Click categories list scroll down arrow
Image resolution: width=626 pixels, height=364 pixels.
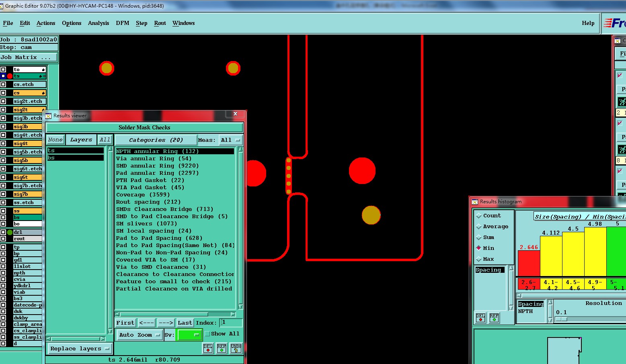click(x=240, y=307)
